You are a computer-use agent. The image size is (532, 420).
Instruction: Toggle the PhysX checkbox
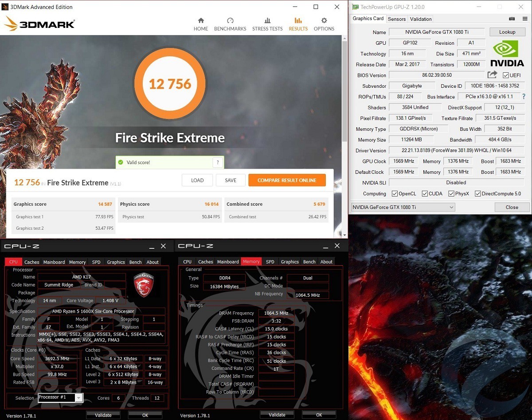[x=451, y=193]
